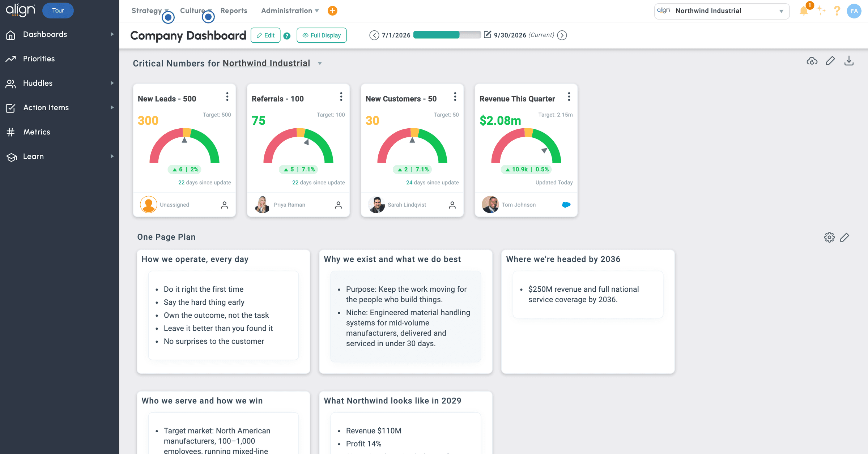Viewport: 868px width, 454px height.
Task: Click the pencil icon for Critical Numbers
Action: click(830, 61)
